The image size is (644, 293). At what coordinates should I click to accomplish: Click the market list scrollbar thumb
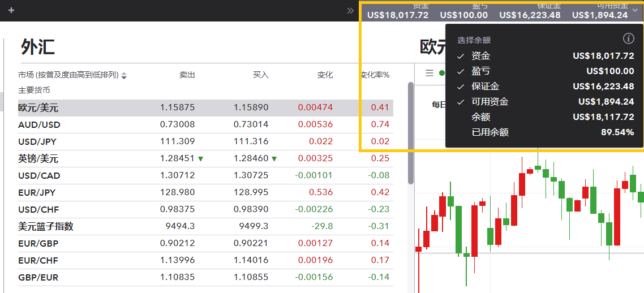pyautogui.click(x=411, y=133)
